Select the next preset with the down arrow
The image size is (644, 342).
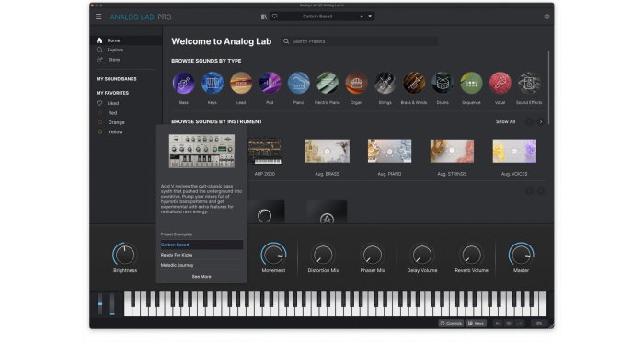pos(370,17)
